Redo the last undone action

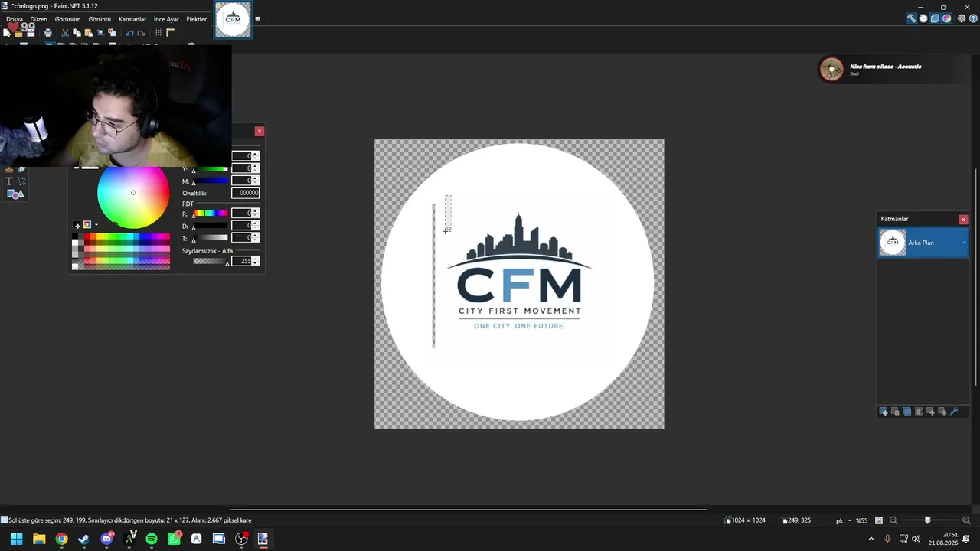click(x=142, y=33)
